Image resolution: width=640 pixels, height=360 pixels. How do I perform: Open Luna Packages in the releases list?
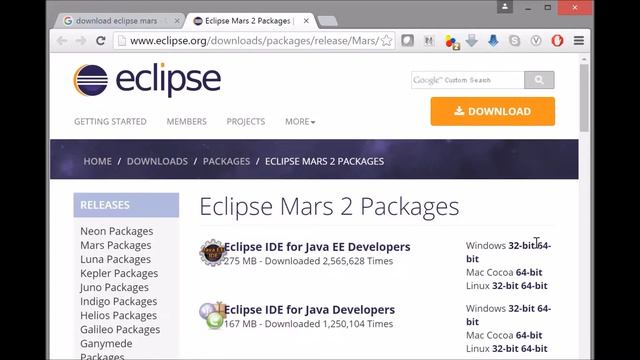[x=115, y=260]
